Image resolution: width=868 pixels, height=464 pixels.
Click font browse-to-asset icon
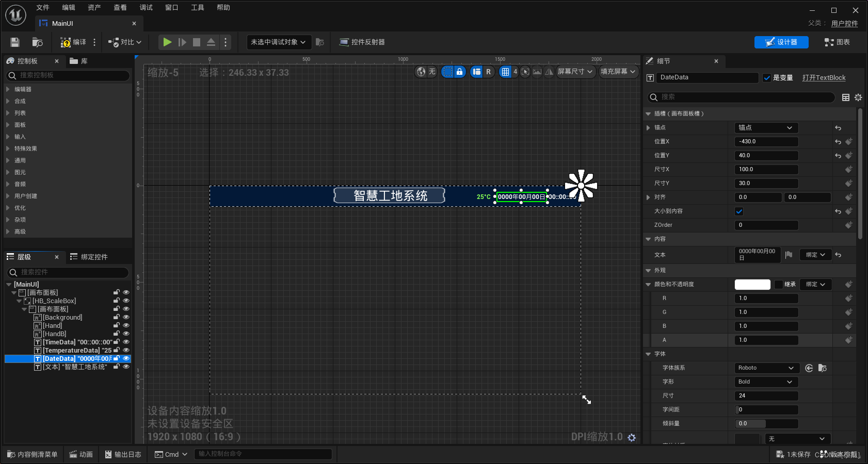coord(823,368)
